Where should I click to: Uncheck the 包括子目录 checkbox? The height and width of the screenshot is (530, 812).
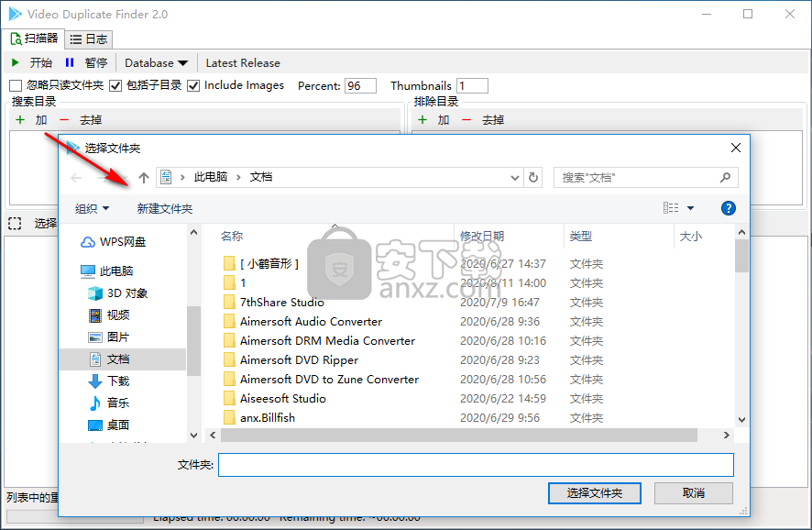coord(115,85)
